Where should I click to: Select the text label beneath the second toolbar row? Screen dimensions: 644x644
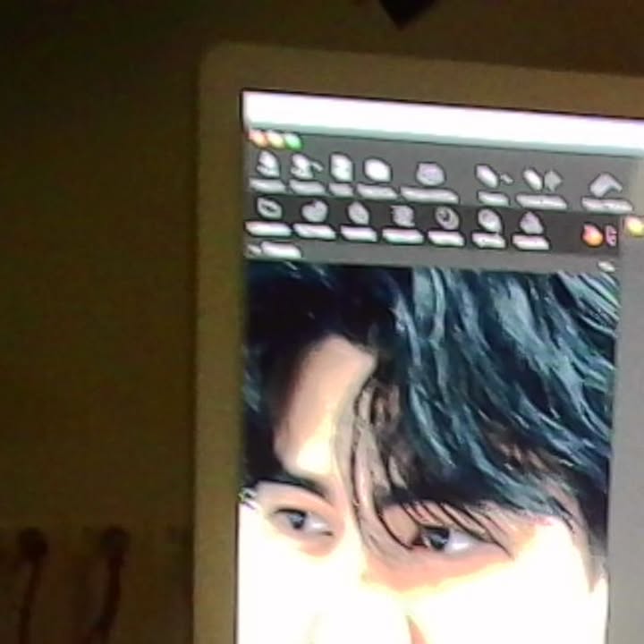tap(275, 250)
